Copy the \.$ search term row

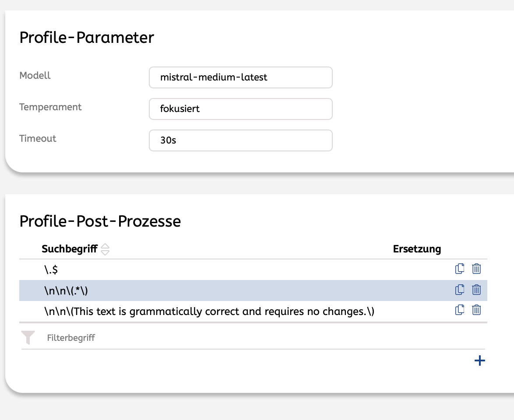460,269
